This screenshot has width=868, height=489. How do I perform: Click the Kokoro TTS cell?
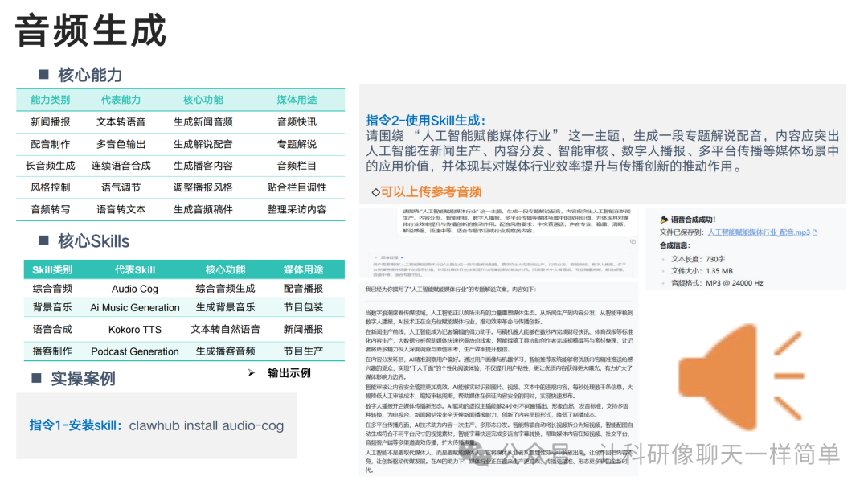(x=134, y=330)
